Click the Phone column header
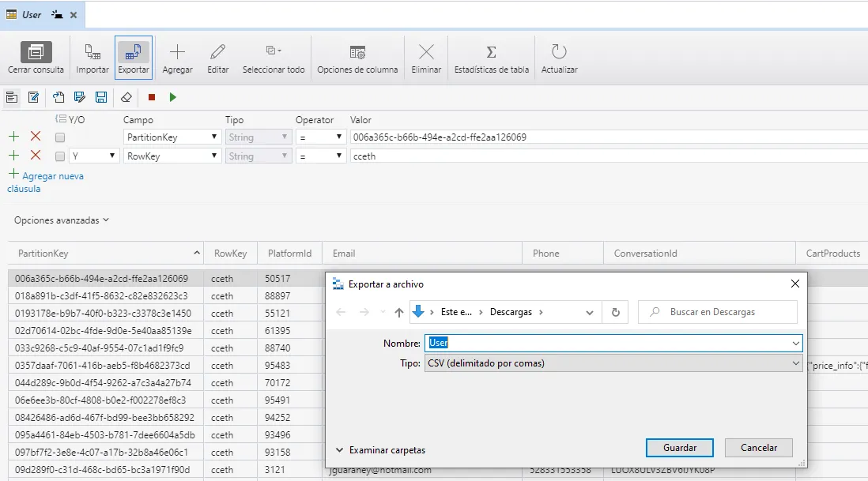Viewport: 868px width, 481px height. [562, 254]
